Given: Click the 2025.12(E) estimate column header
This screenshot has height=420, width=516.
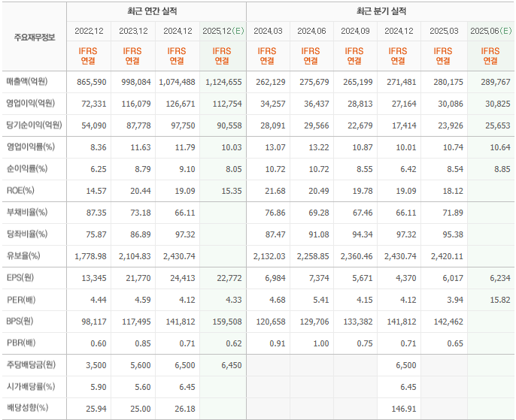Looking at the screenshot, I should coord(223,32).
